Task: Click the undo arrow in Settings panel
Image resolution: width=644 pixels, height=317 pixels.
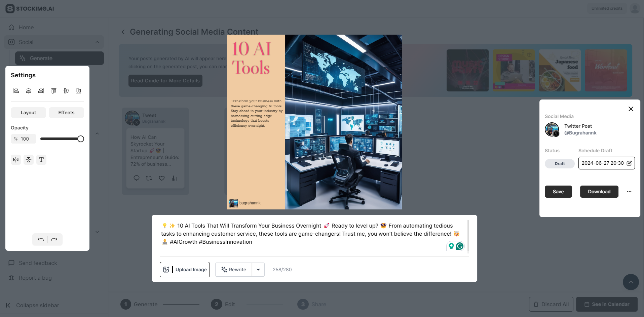Action: pyautogui.click(x=40, y=239)
